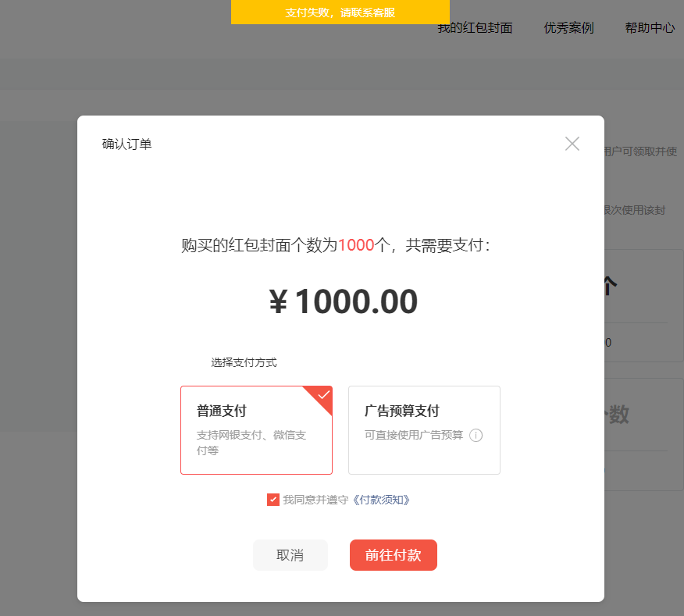Click the 取消 button

(x=290, y=555)
